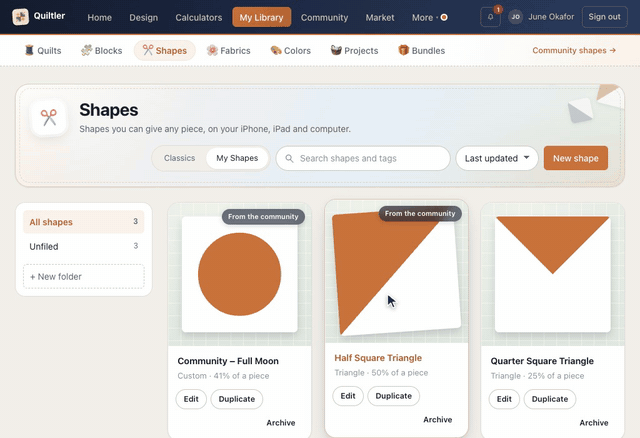
Task: Switch to the Blocks tab
Action: [x=102, y=51]
